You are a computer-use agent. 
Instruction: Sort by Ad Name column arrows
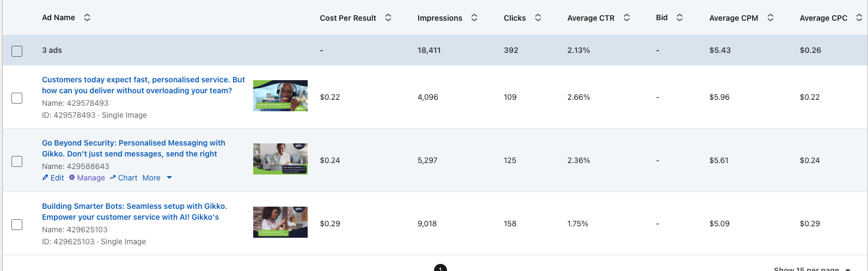(87, 17)
